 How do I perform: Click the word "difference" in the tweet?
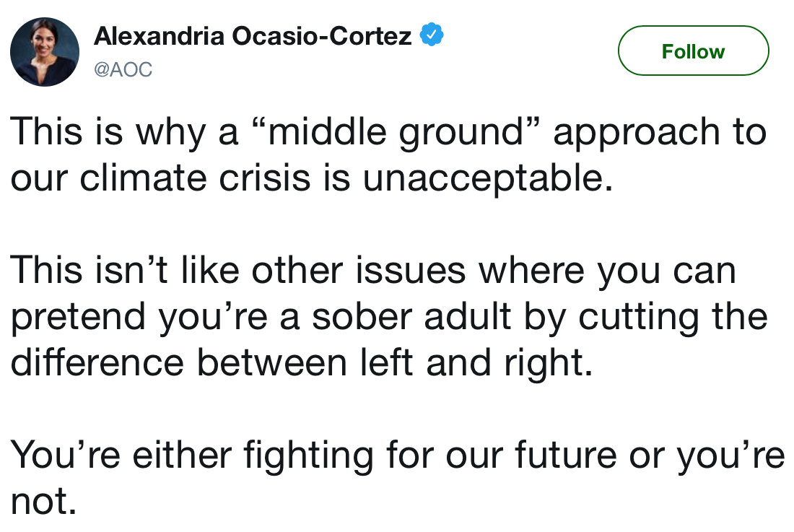(x=97, y=362)
